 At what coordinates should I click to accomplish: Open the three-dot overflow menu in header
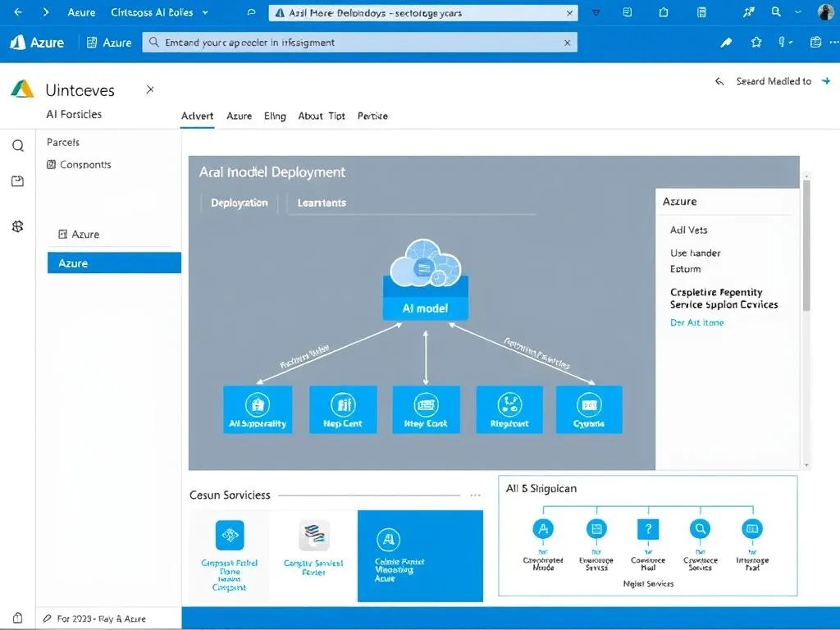(x=834, y=43)
